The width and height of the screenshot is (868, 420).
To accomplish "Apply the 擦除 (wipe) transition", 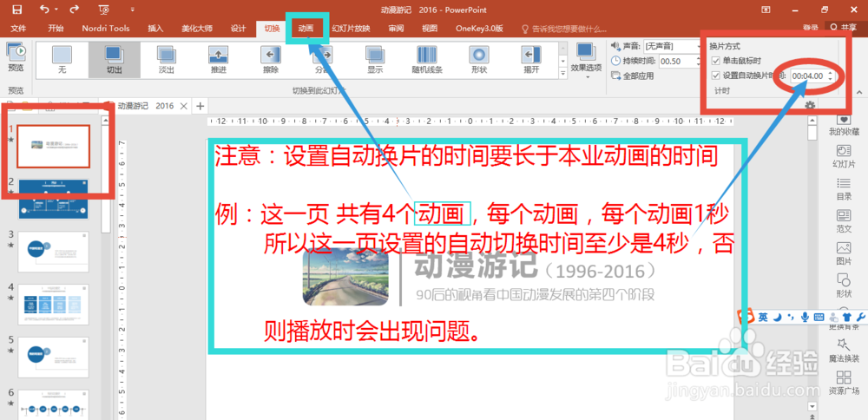I will (270, 59).
